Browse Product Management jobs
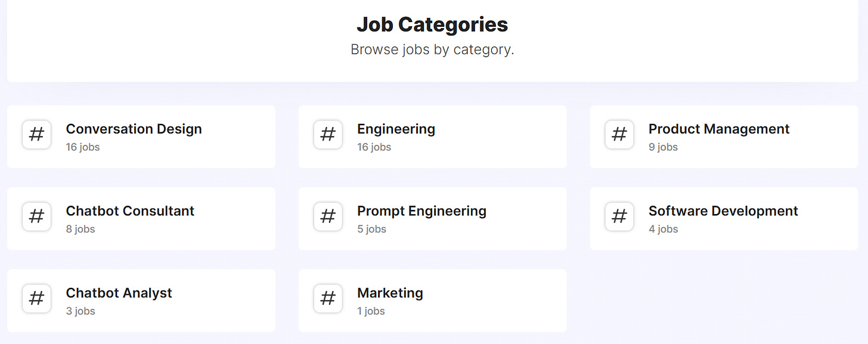The width and height of the screenshot is (868, 344). [719, 129]
